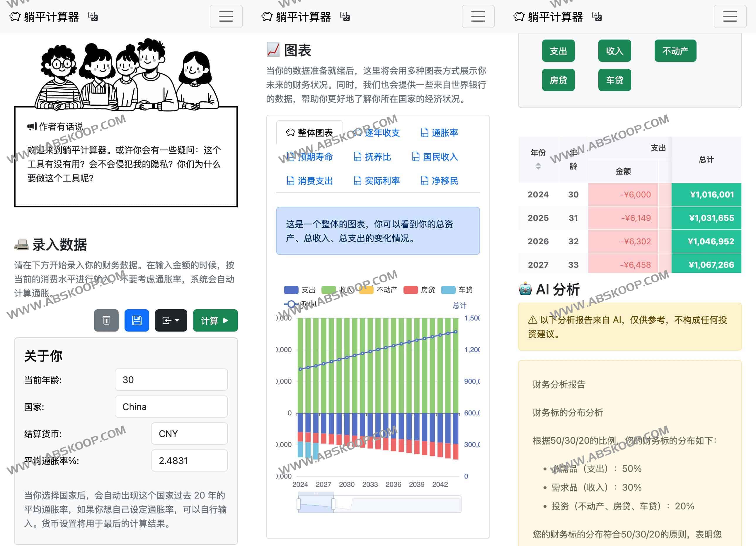Click total cell ¥1,046,952
756x546 pixels.
coord(706,241)
